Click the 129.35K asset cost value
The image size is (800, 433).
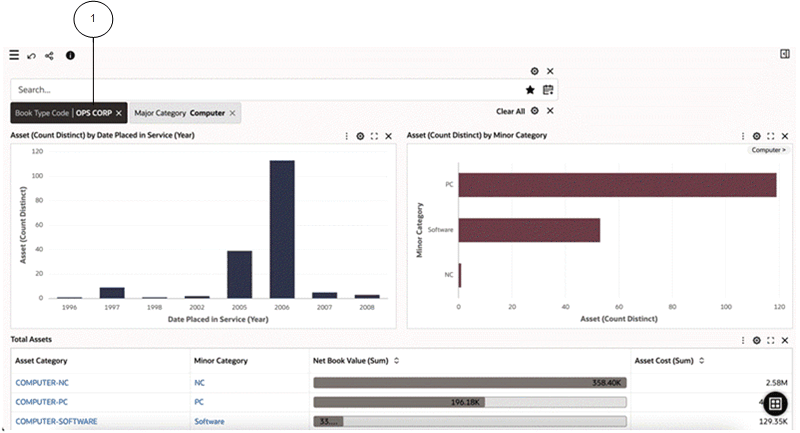(773, 421)
